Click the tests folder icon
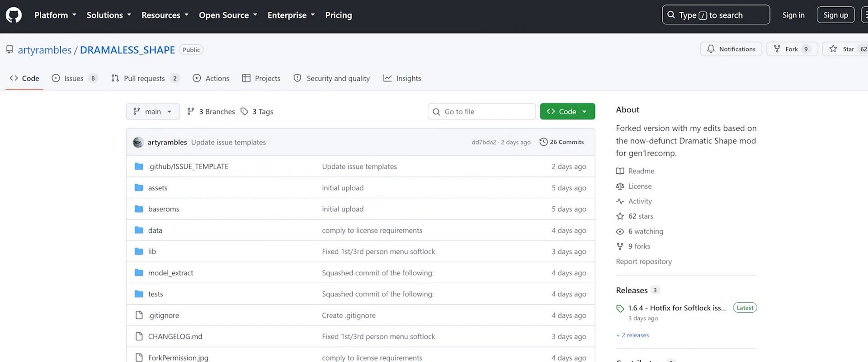Image resolution: width=868 pixels, height=362 pixels. pyautogui.click(x=139, y=294)
